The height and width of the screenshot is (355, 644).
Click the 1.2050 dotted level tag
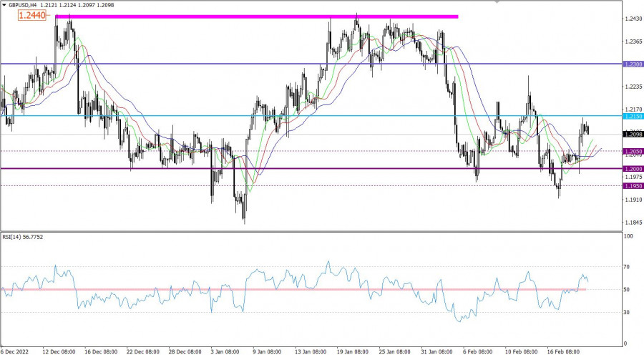[x=633, y=152]
